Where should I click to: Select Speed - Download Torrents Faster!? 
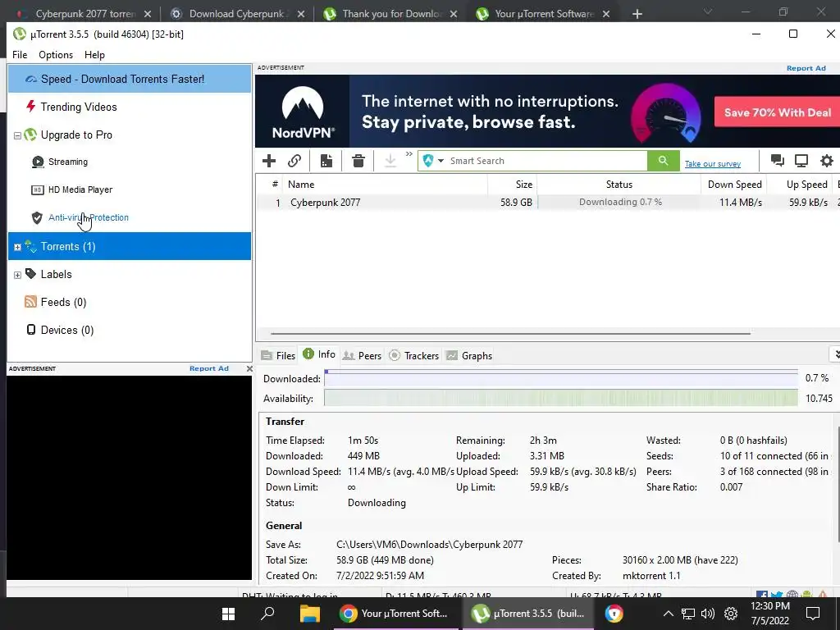[x=130, y=79]
